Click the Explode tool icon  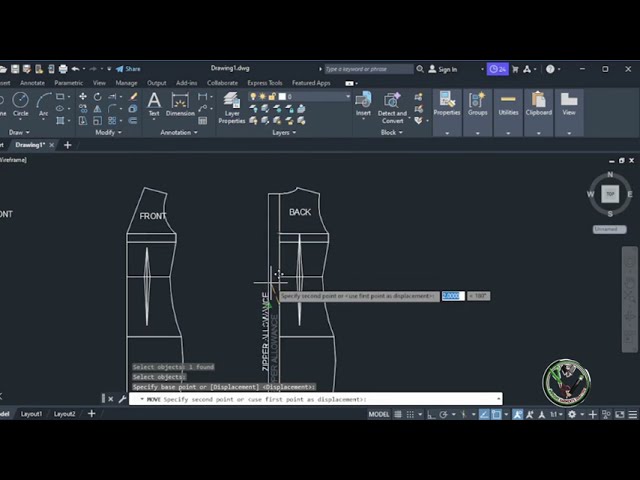[x=133, y=109]
